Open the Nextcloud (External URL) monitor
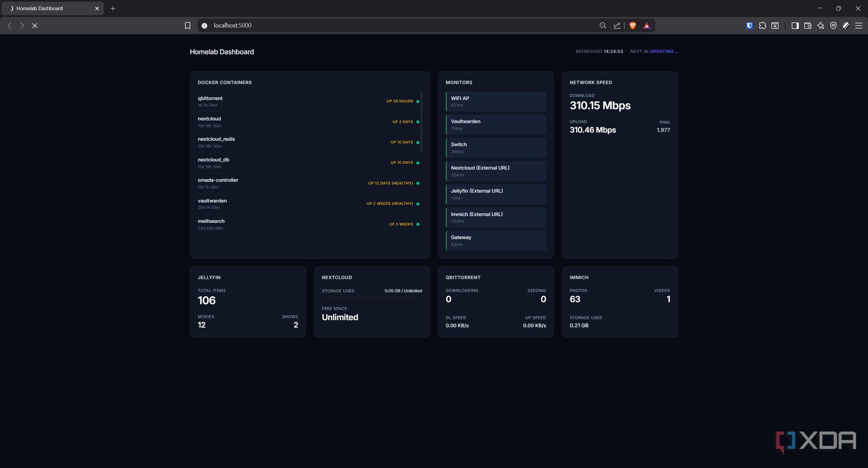Viewport: 868px width, 468px height. coord(496,171)
